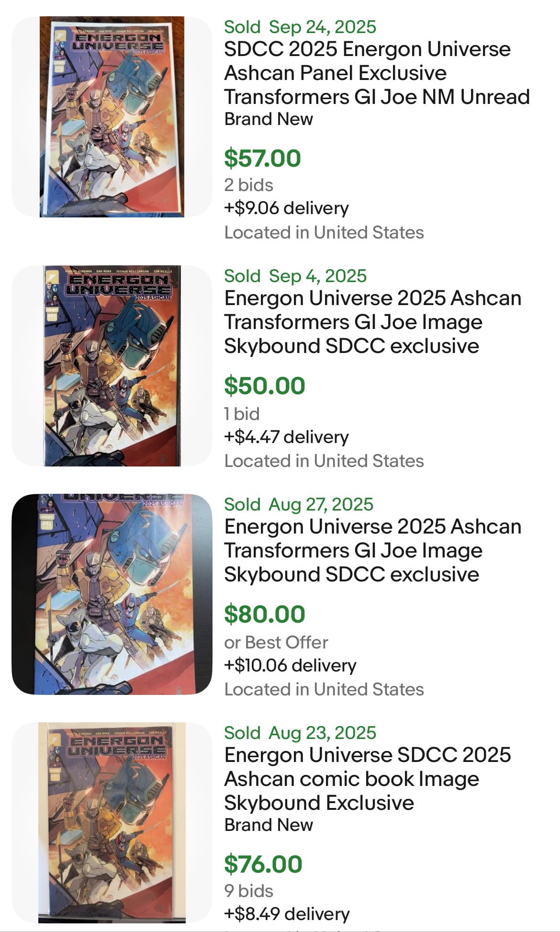Click the '+$10.06 delivery' text
The image size is (560, 932).
click(x=290, y=665)
